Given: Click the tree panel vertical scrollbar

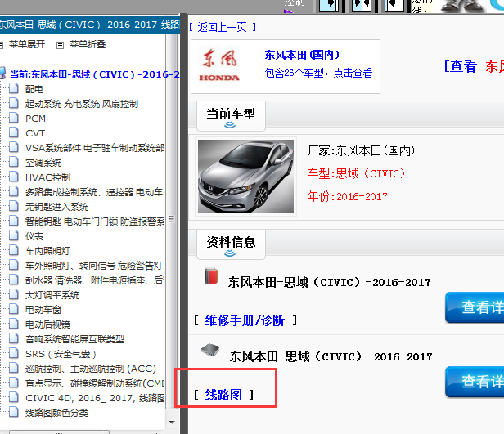Looking at the screenshot, I should click(172, 221).
